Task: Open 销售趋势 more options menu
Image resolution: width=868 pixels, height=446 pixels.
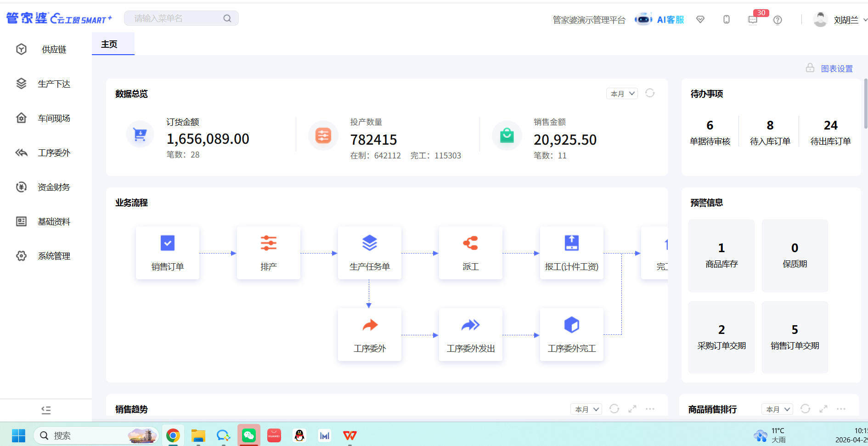Action: 650,409
